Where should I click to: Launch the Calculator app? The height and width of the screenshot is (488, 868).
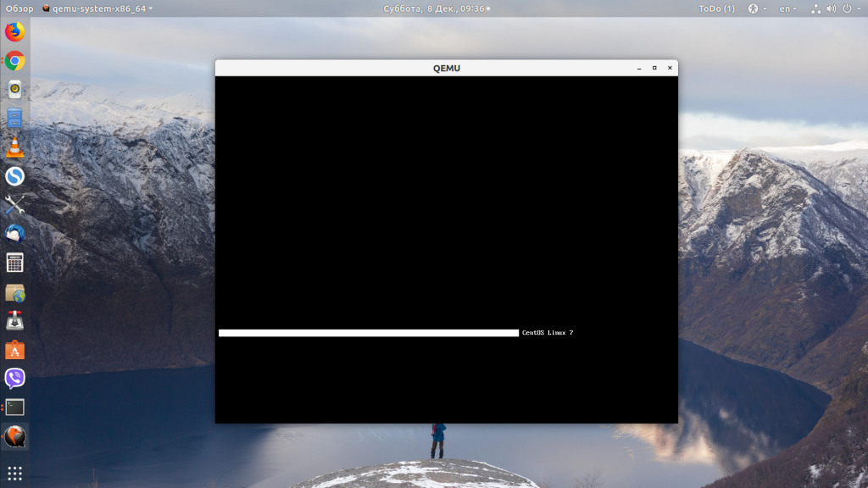[14, 263]
